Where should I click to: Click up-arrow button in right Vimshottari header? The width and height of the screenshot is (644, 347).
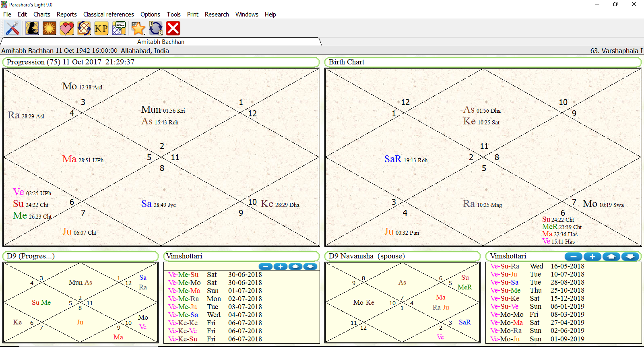tap(611, 256)
